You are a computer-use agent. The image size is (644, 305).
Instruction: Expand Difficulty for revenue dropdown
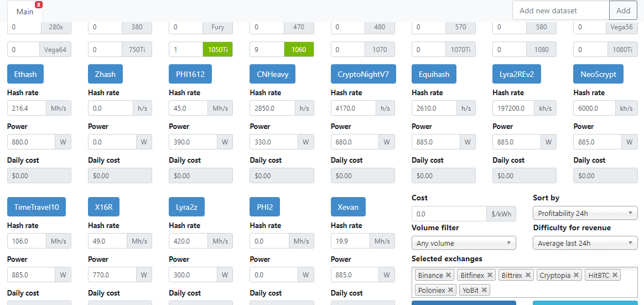point(585,243)
